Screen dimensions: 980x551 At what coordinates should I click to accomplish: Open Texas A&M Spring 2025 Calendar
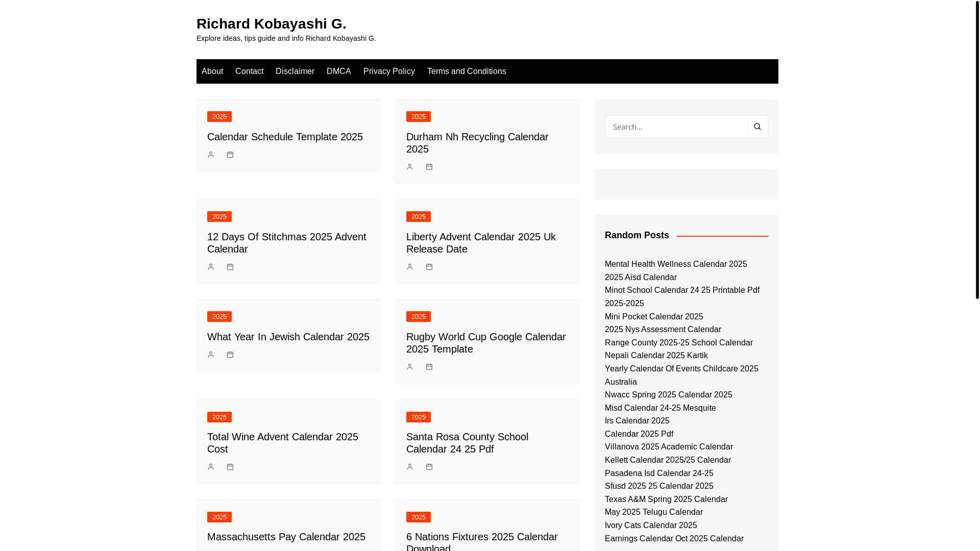(x=666, y=499)
